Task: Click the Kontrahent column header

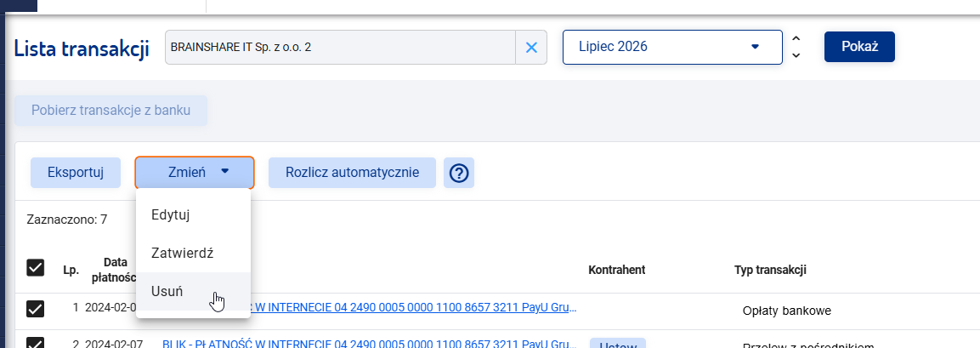Action: point(616,270)
